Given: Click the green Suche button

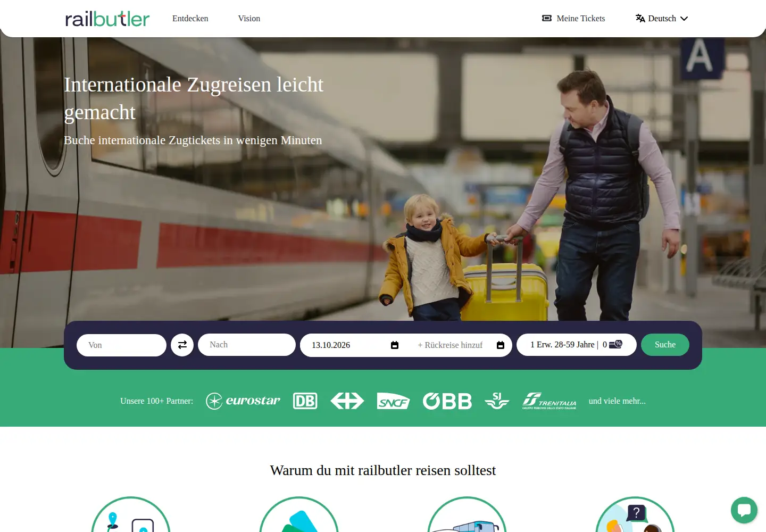Looking at the screenshot, I should [x=665, y=345].
